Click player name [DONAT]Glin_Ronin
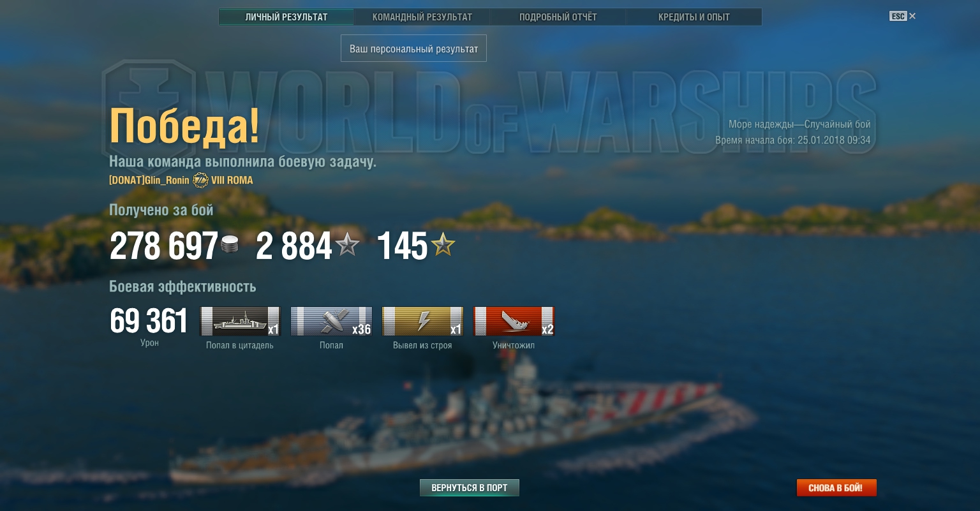 pos(149,181)
